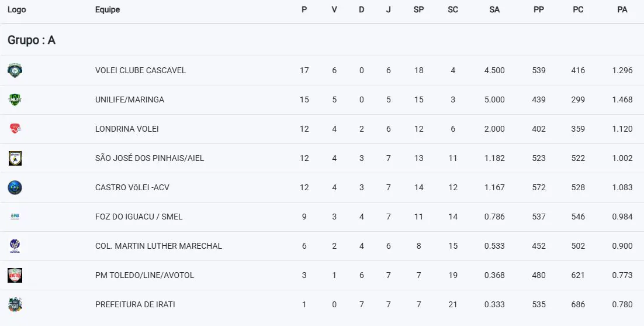Open CASTRO VôLEI -ACV team name
Image resolution: width=644 pixels, height=326 pixels.
(x=132, y=188)
